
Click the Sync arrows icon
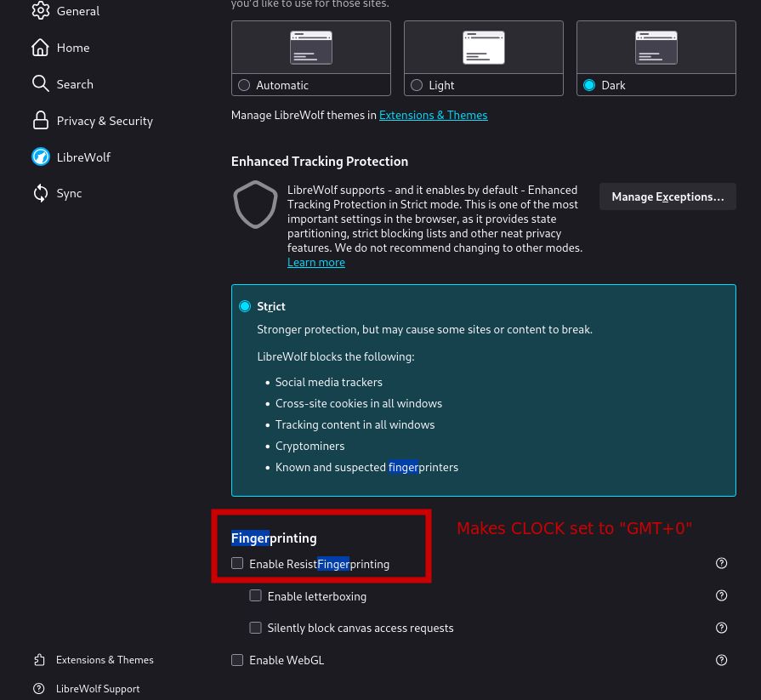(40, 193)
